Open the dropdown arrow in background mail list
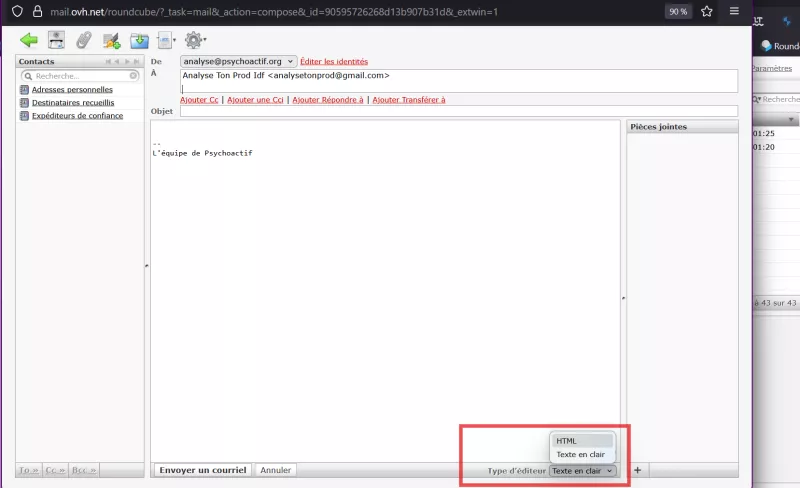Viewport: 800px width, 488px height. coord(791,119)
